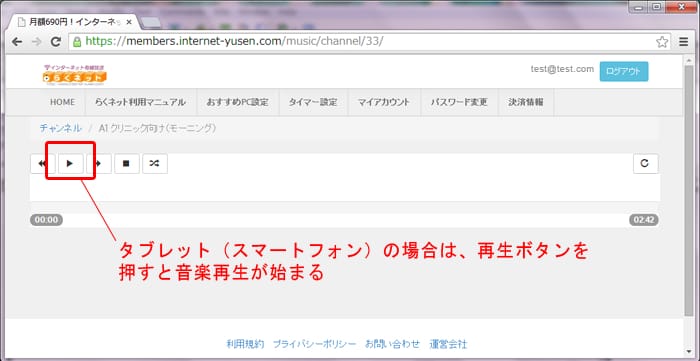This screenshot has height=361, width=700.
Task: Open the プライバシーポリシー footer link
Action: click(315, 344)
